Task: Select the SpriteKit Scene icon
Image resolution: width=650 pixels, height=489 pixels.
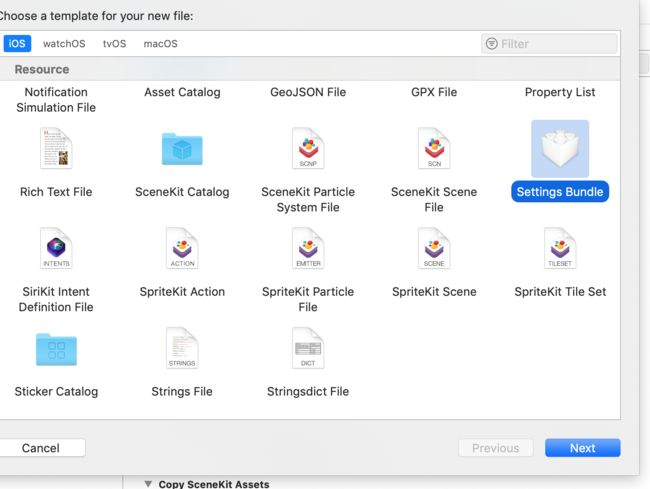Action: click(x=434, y=248)
